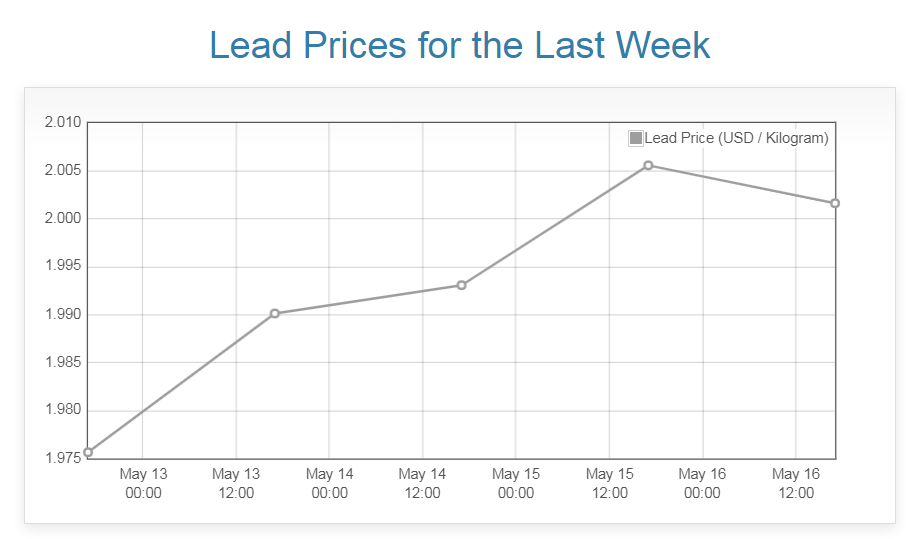
Task: Select the May 14 12:00 axis label
Action: pyautogui.click(x=422, y=483)
